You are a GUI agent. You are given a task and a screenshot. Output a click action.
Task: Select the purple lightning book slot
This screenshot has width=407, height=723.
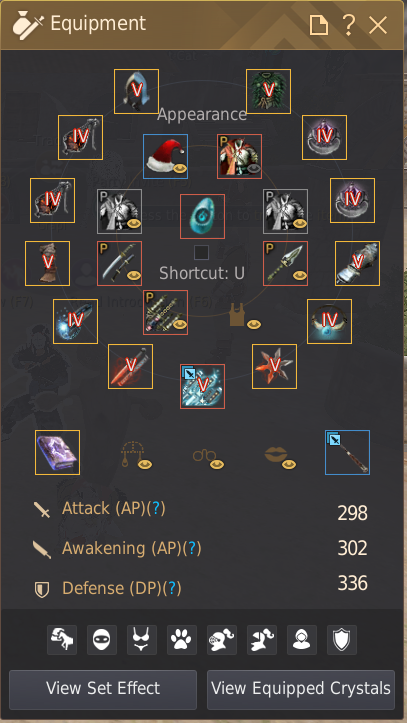point(58,452)
